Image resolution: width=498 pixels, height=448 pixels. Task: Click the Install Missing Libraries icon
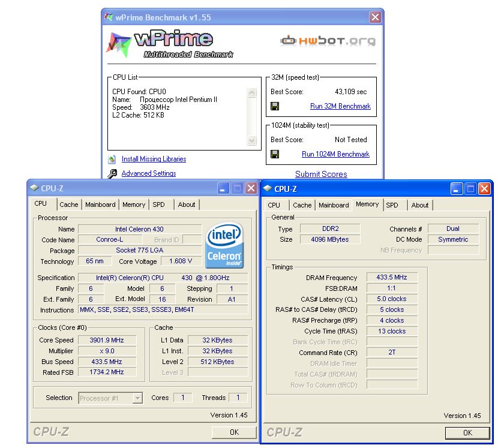[x=112, y=159]
